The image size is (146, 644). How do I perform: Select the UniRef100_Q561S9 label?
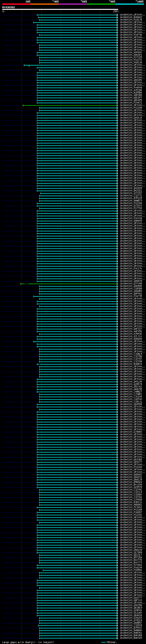131,550
